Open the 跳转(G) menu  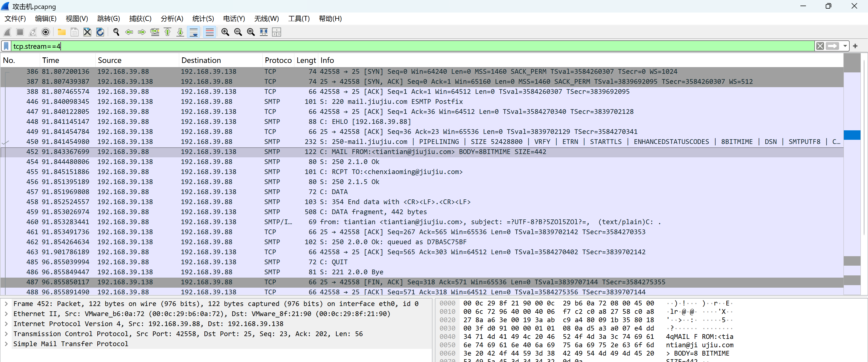(108, 19)
